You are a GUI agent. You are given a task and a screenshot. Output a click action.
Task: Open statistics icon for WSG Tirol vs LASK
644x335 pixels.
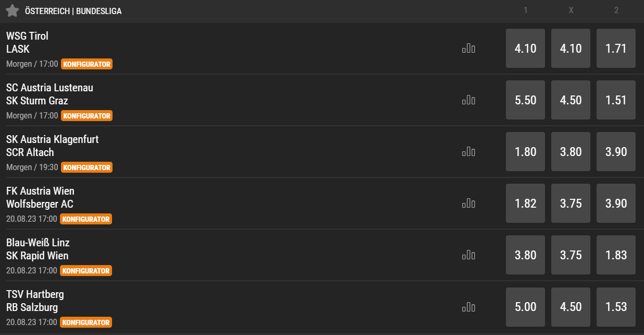click(x=468, y=49)
